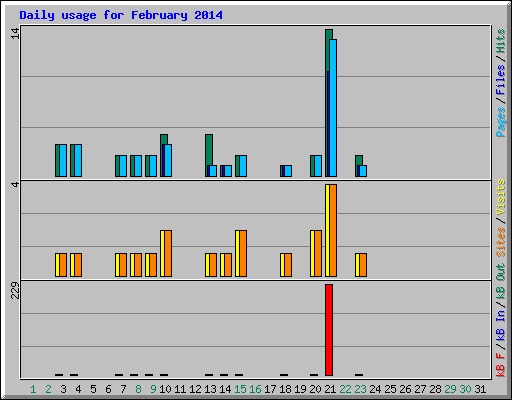Click the orange sites bar on day 20

pyautogui.click(x=318, y=253)
